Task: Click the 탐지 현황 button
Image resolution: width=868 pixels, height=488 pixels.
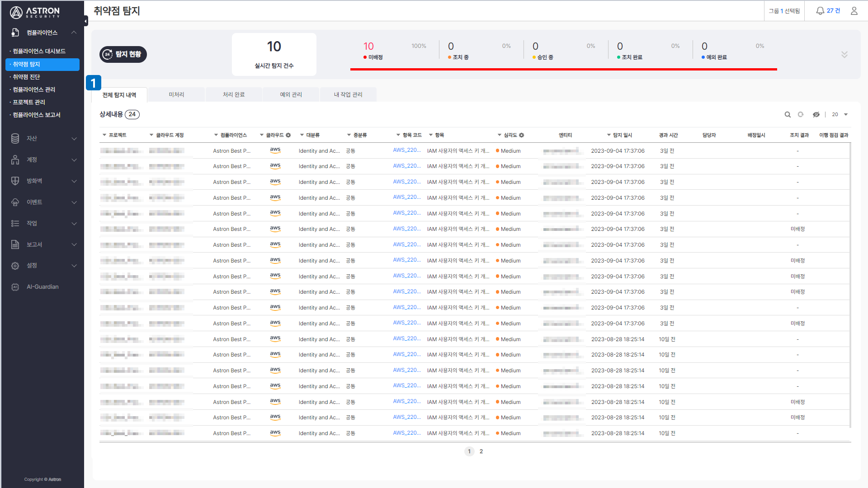Action: (x=123, y=54)
